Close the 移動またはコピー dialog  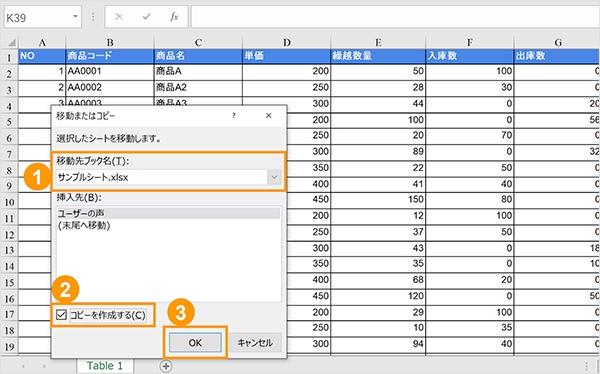pos(269,116)
